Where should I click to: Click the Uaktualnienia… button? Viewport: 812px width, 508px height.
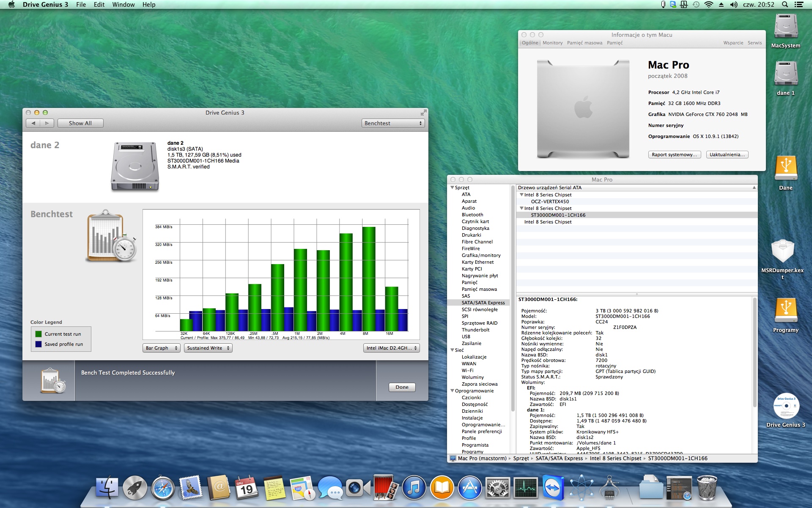pos(727,155)
